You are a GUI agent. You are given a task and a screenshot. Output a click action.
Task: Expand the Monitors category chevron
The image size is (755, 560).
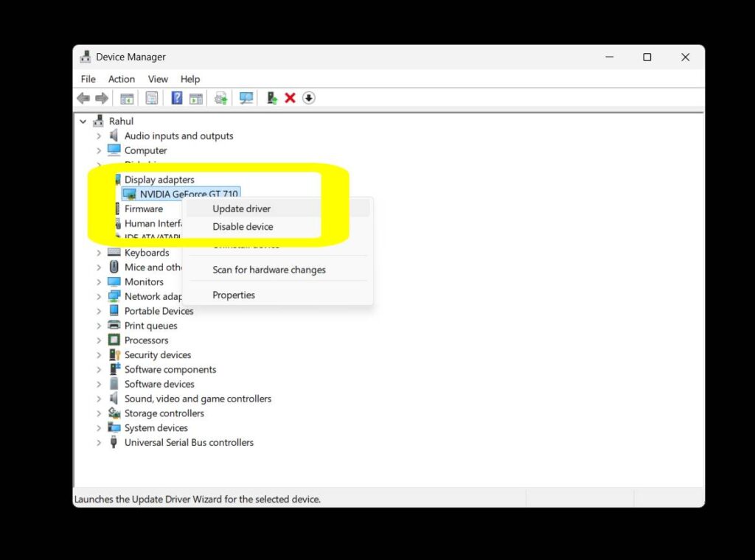point(99,282)
